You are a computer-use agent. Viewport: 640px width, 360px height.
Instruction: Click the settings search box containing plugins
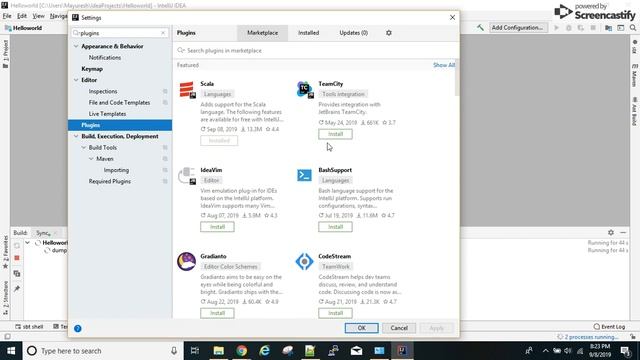pyautogui.click(x=120, y=33)
